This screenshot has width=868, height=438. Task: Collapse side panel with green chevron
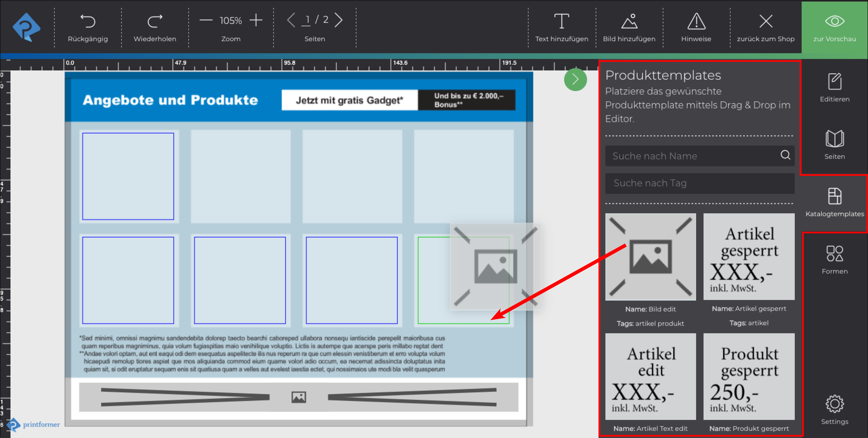(575, 80)
